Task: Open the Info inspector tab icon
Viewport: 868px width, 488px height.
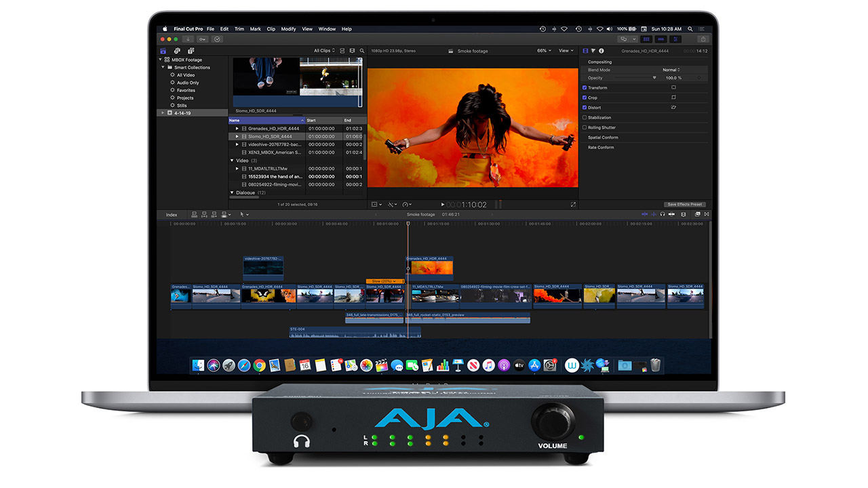Action: click(601, 51)
